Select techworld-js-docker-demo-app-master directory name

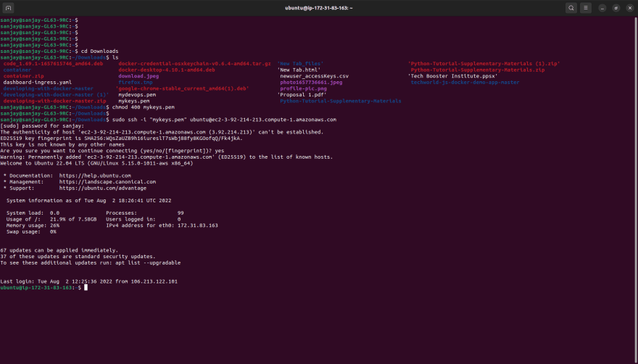(465, 82)
